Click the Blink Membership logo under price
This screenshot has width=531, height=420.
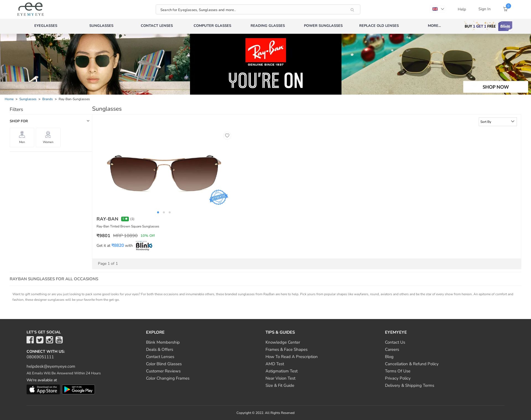click(144, 246)
